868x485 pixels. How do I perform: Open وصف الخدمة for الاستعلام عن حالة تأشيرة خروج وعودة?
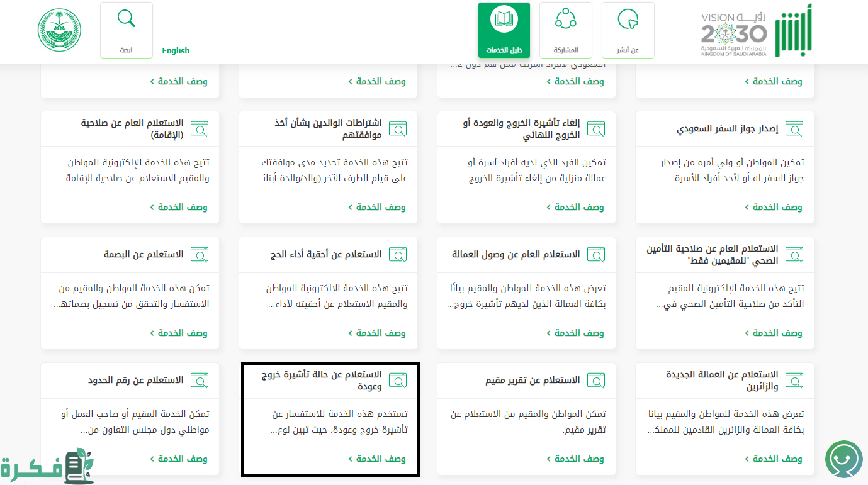tap(377, 459)
